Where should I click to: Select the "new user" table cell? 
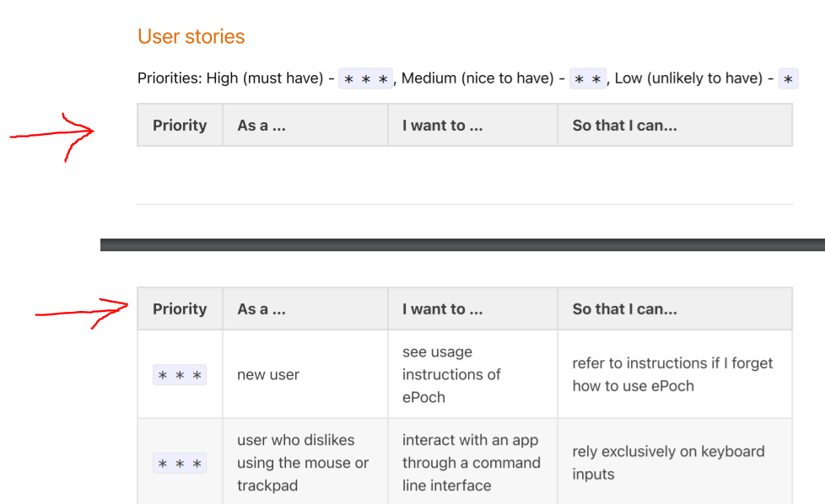tap(268, 375)
